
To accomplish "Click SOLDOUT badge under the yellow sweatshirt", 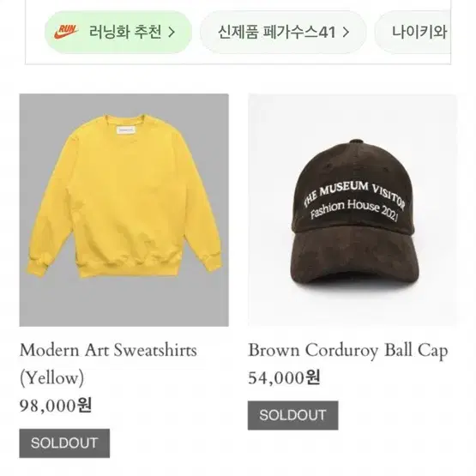I will click(64, 443).
